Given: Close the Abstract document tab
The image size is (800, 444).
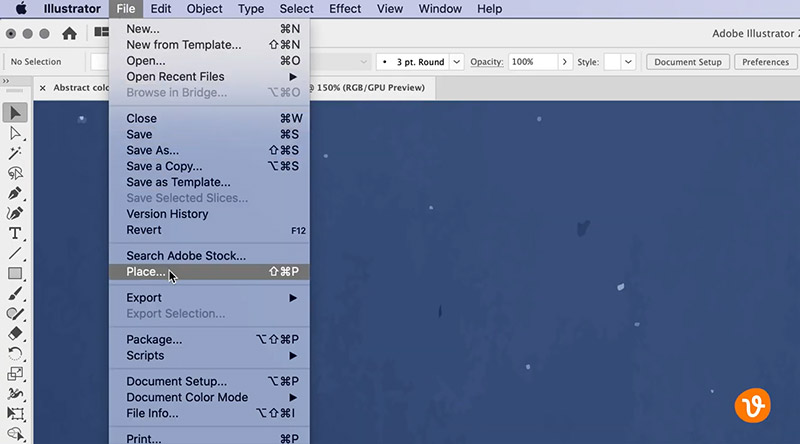Looking at the screenshot, I should tap(43, 88).
